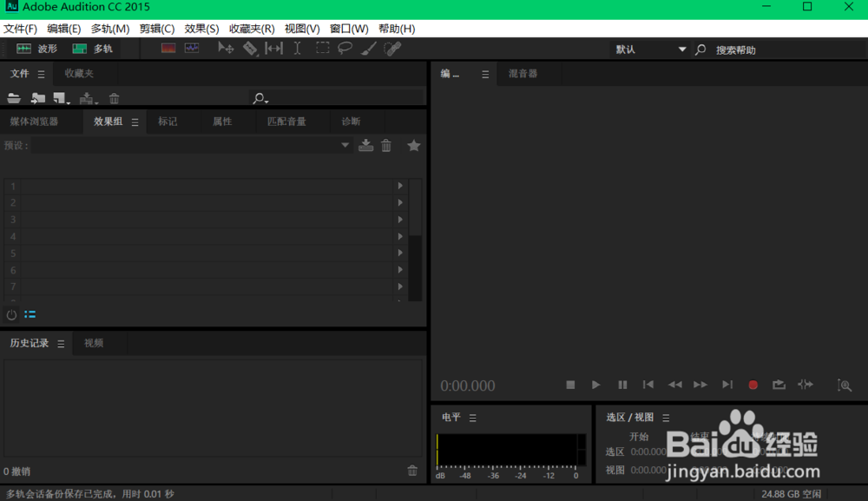This screenshot has width=868, height=501.
Task: Click the effects rack scrollbar
Action: [x=415, y=240]
